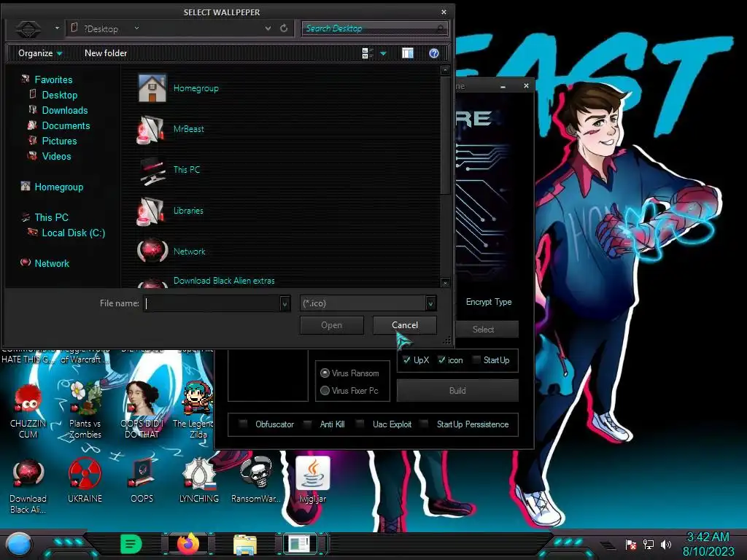Open the MrBeast folder icon

point(150,129)
